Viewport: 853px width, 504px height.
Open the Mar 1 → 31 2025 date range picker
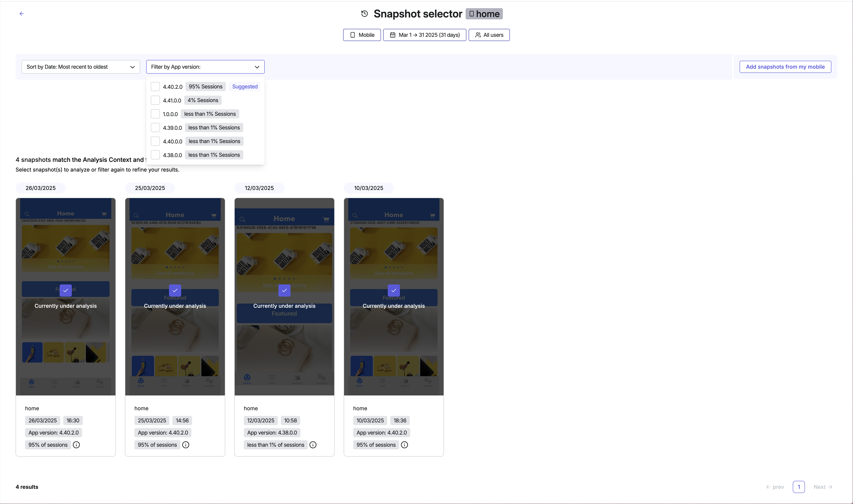425,35
